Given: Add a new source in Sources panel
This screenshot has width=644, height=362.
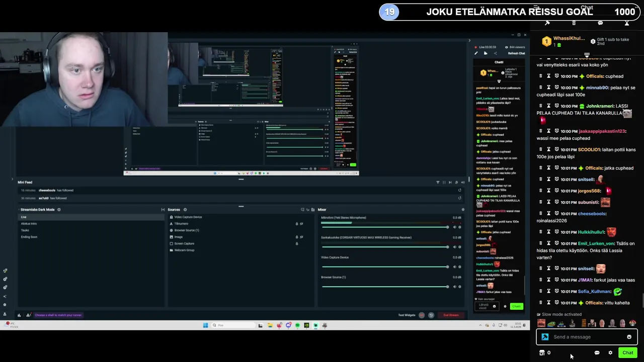Looking at the screenshot, I should 185,210.
